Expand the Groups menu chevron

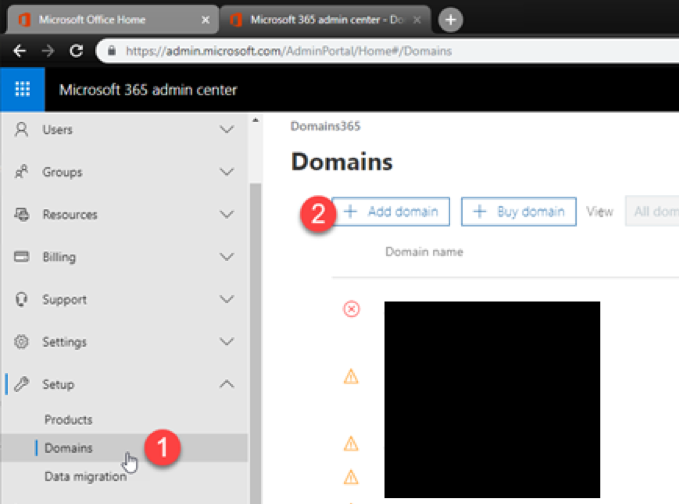tap(226, 172)
